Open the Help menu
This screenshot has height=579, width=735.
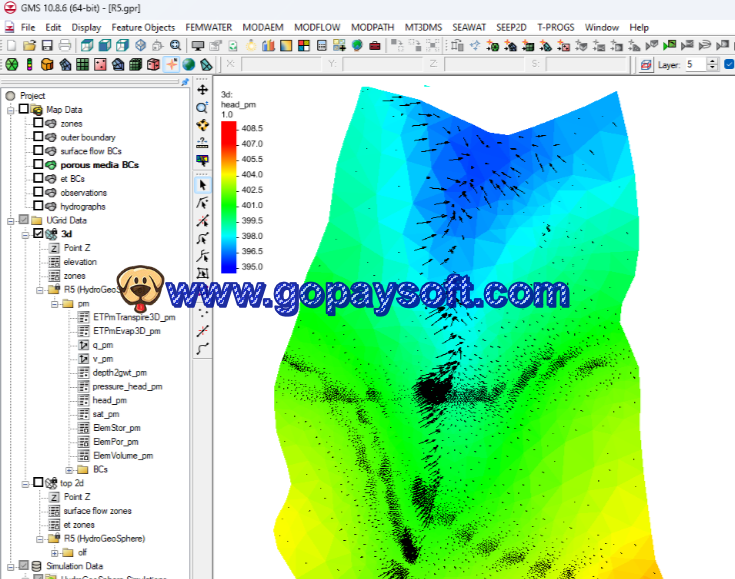pyautogui.click(x=639, y=27)
